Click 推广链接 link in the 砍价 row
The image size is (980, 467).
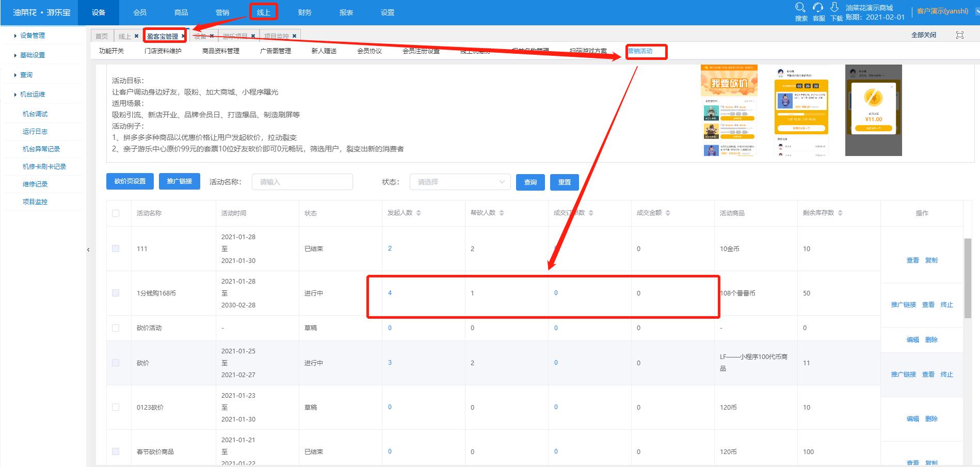point(904,375)
